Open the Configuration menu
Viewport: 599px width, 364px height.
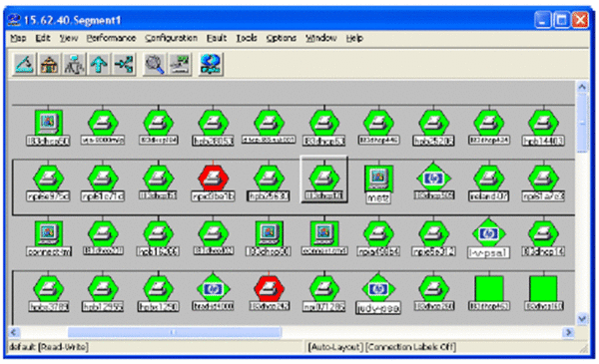click(171, 38)
